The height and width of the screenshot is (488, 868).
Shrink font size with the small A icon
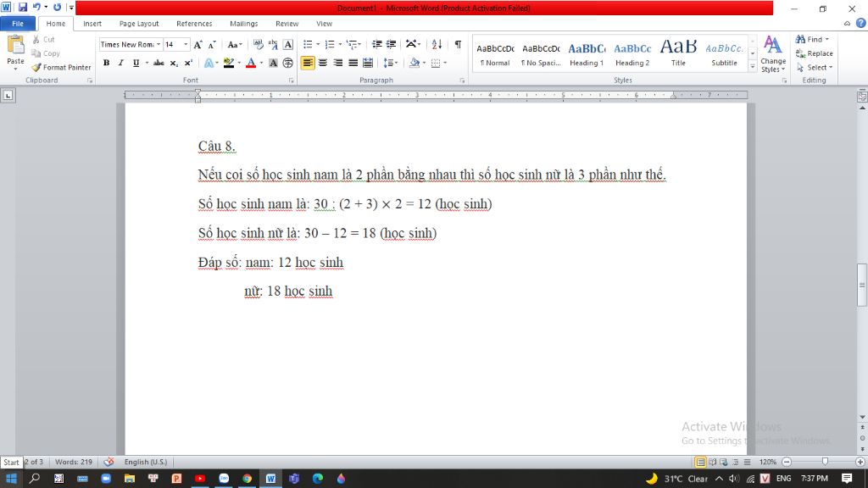pyautogui.click(x=212, y=44)
